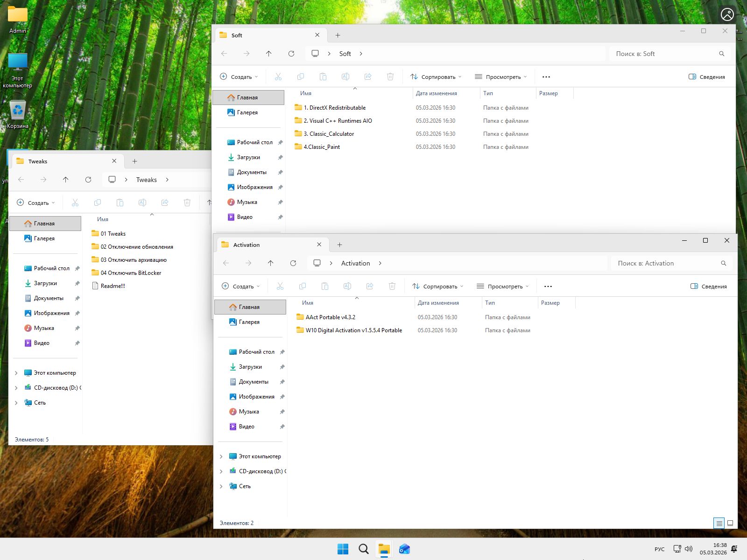Expand This PC tree node in Activation window

pyautogui.click(x=221, y=456)
